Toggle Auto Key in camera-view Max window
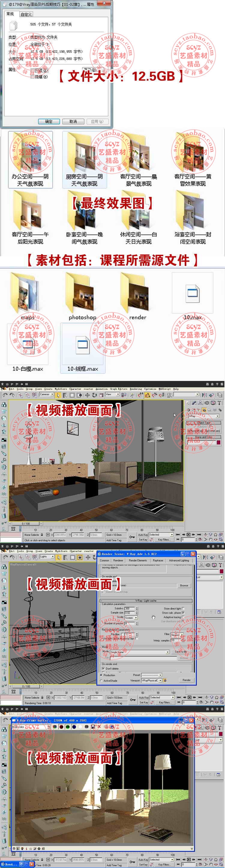The image size is (225, 868). (143, 535)
